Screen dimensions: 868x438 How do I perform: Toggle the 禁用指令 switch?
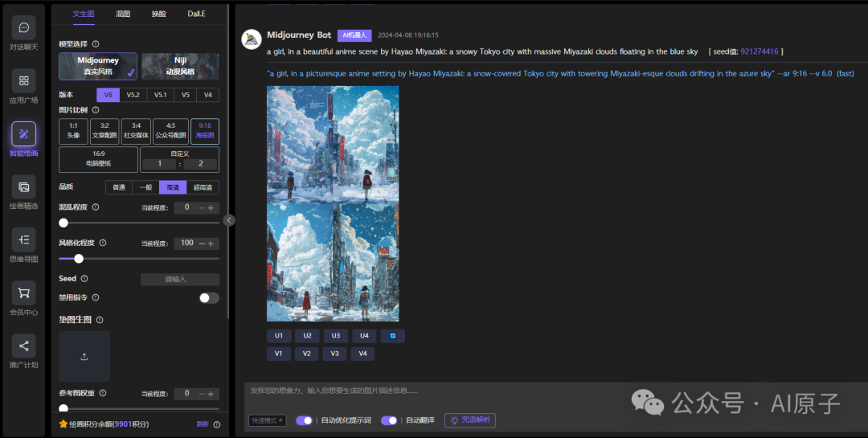(209, 298)
